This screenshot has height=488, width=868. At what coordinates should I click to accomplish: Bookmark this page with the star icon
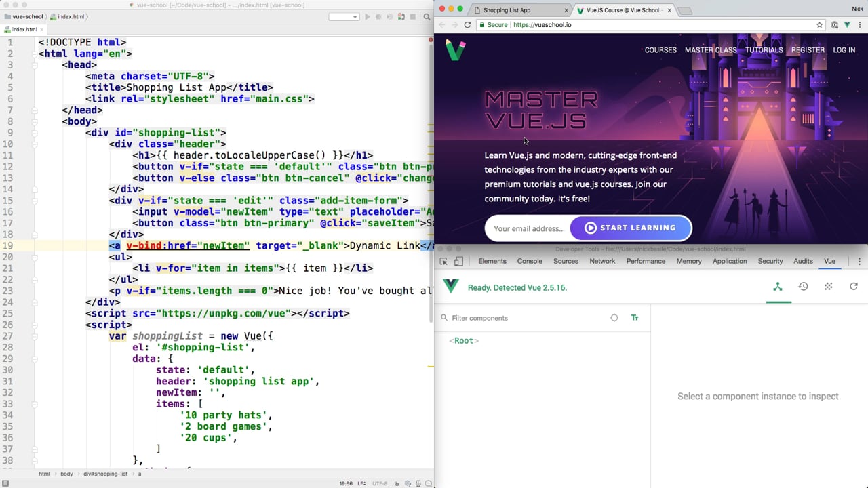[x=820, y=25]
